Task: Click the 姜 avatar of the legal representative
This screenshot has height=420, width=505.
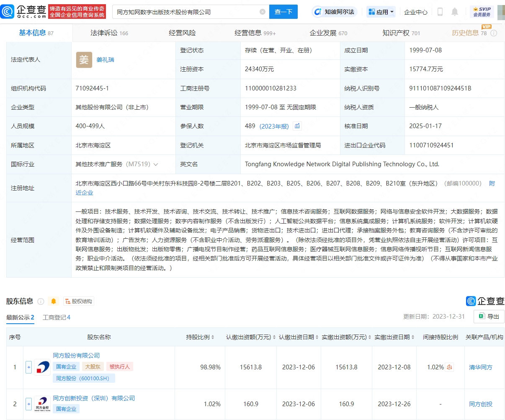Action: [84, 60]
